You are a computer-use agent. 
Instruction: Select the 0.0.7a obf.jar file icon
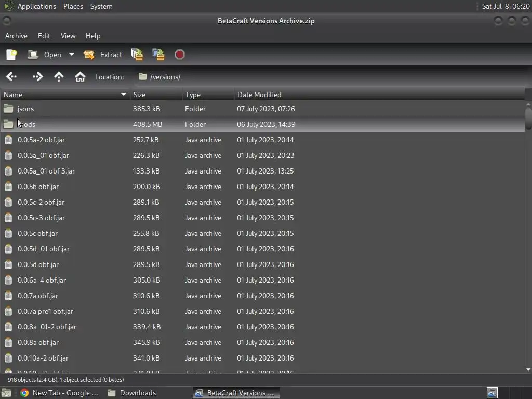point(8,296)
